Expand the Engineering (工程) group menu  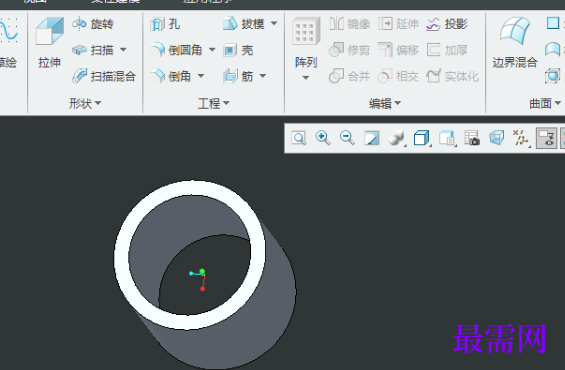tap(213, 104)
